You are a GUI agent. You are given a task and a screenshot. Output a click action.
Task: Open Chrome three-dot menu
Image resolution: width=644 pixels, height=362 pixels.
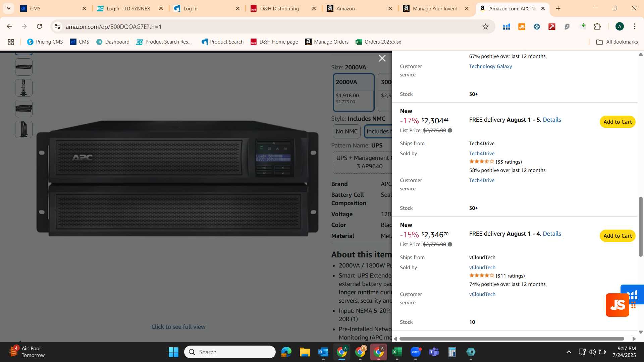click(635, 26)
